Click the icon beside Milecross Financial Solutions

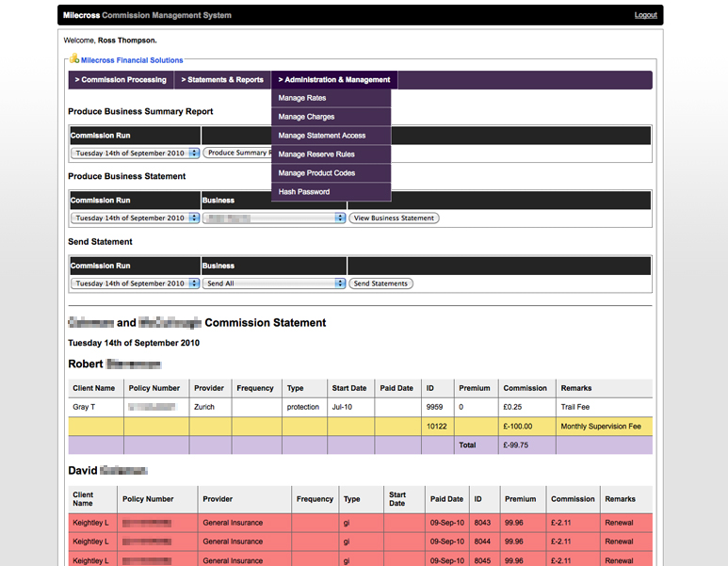[x=74, y=59]
